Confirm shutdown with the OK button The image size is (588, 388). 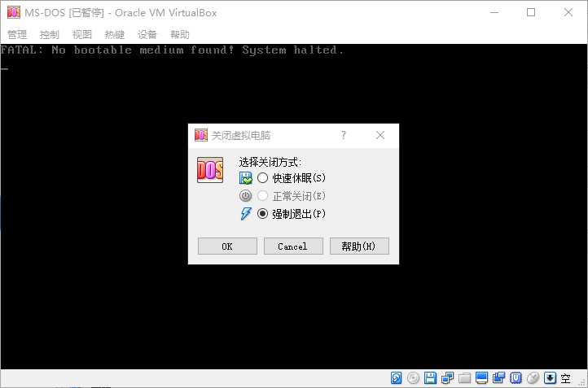pyautogui.click(x=227, y=246)
